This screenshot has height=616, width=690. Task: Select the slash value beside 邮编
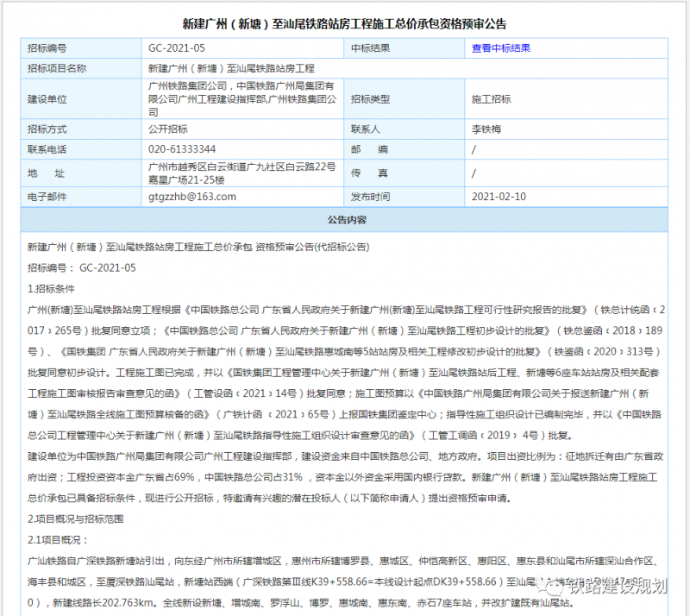point(474,149)
